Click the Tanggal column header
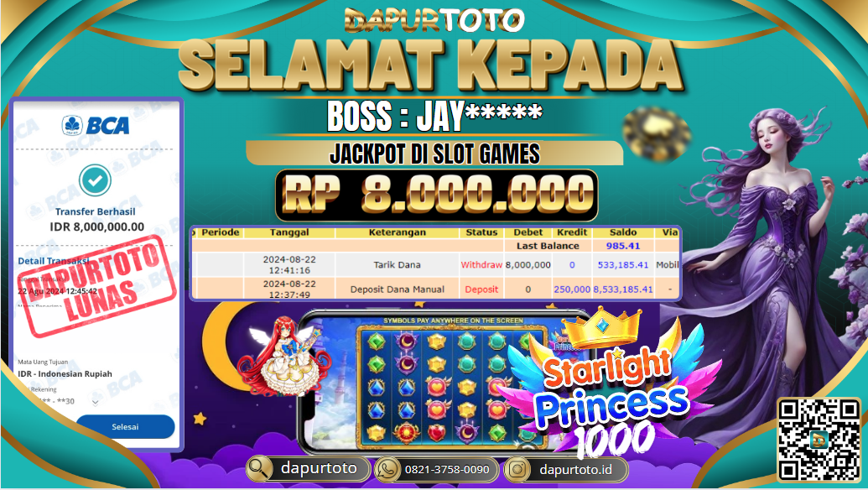The width and height of the screenshot is (868, 490). [x=289, y=232]
